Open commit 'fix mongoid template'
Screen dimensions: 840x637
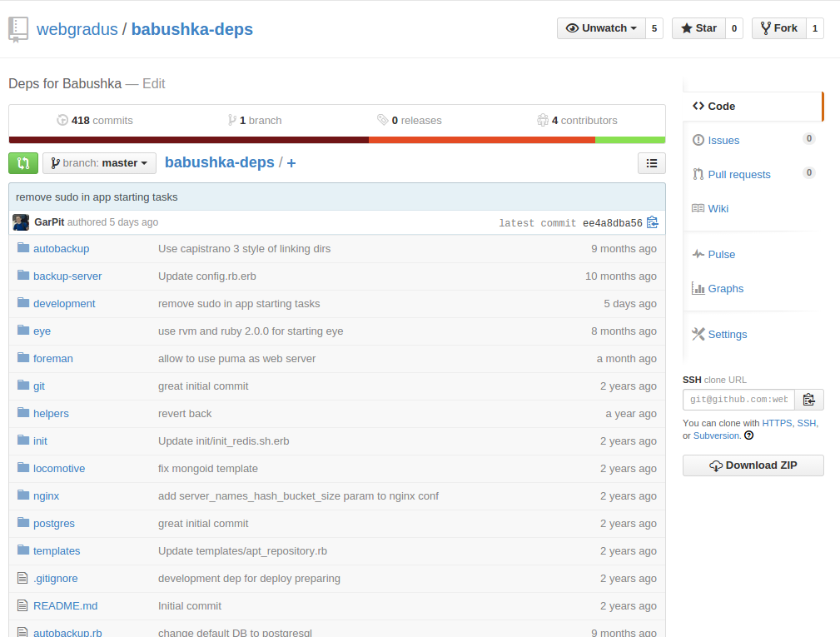click(208, 468)
